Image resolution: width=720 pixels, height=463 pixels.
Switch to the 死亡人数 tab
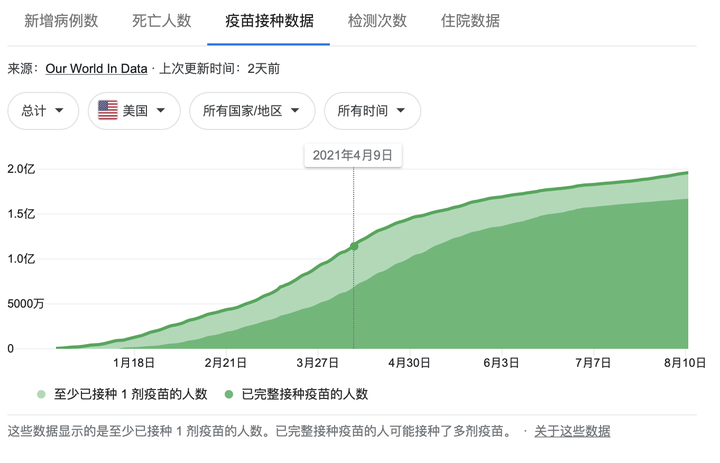coord(162,21)
